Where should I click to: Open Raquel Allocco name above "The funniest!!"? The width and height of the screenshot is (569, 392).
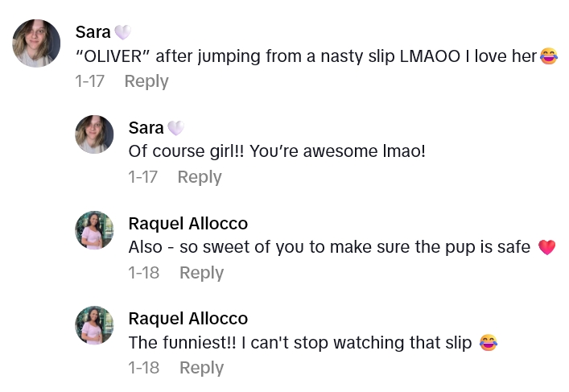pos(188,319)
